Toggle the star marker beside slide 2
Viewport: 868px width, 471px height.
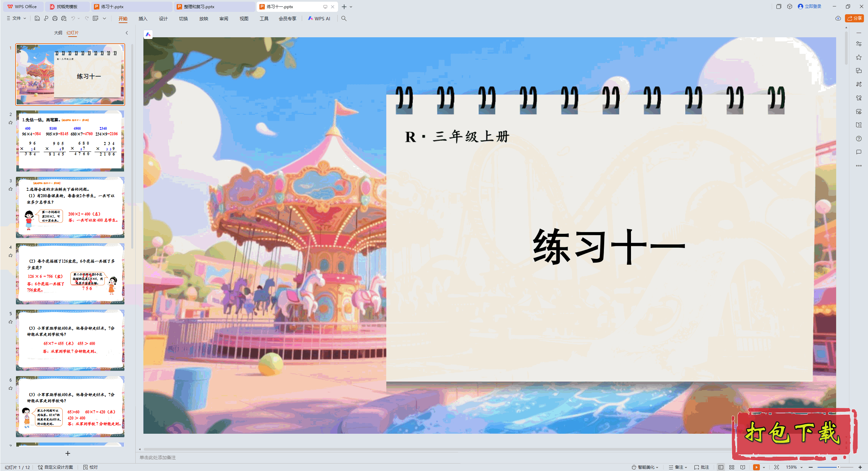click(x=11, y=123)
